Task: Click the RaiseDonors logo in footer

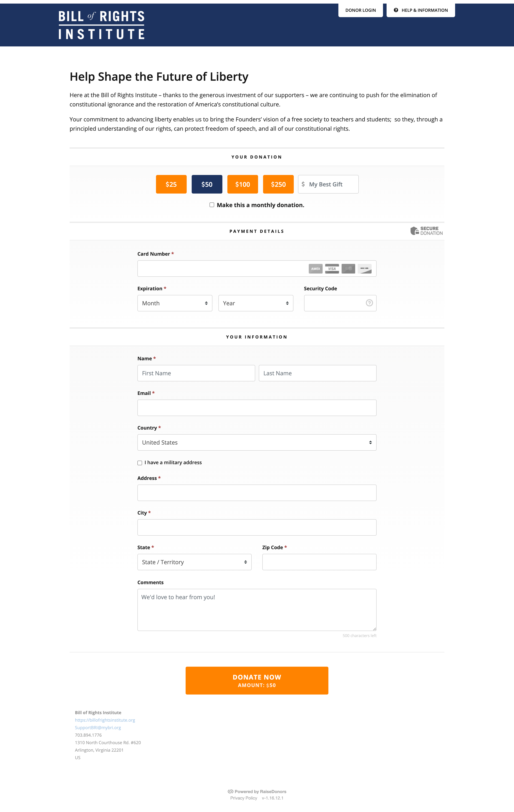Action: tap(231, 791)
